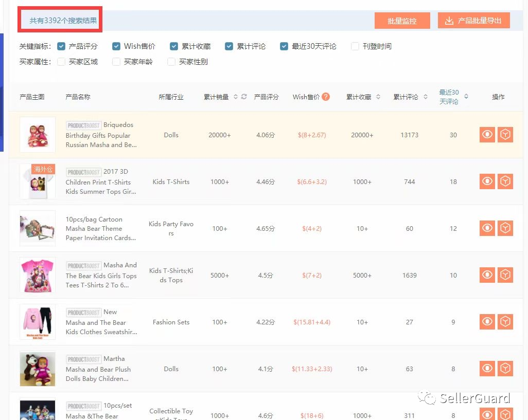
Task: Click the cube icon for Briquedos dolls row
Action: [x=505, y=135]
